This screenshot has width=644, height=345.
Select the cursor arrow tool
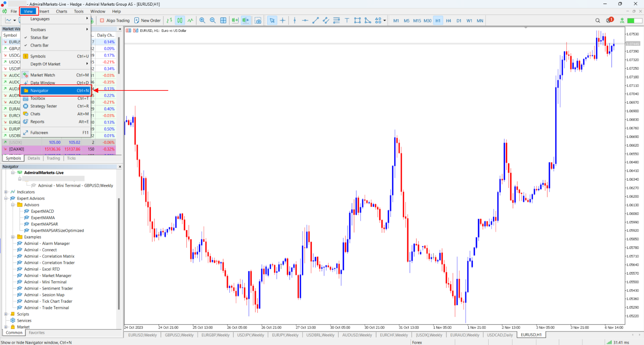[x=272, y=21]
